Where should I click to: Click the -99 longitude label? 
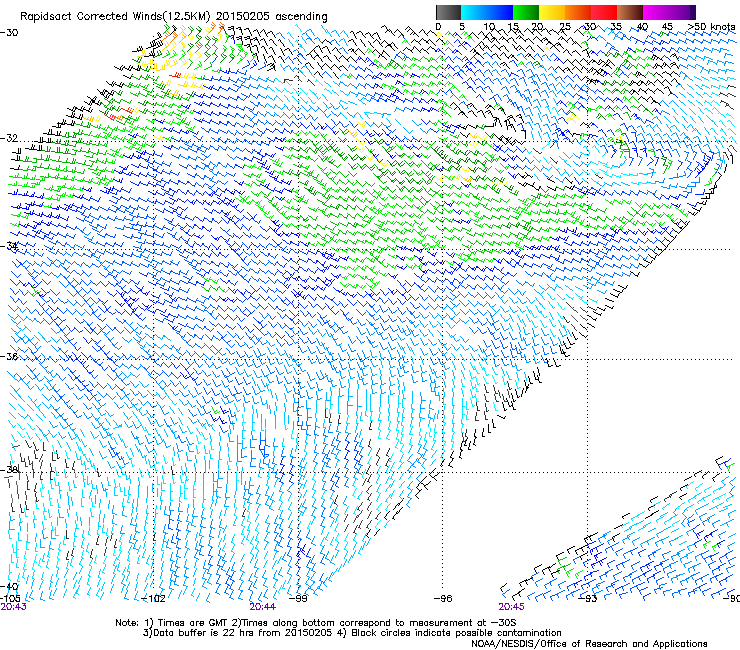pos(298,599)
